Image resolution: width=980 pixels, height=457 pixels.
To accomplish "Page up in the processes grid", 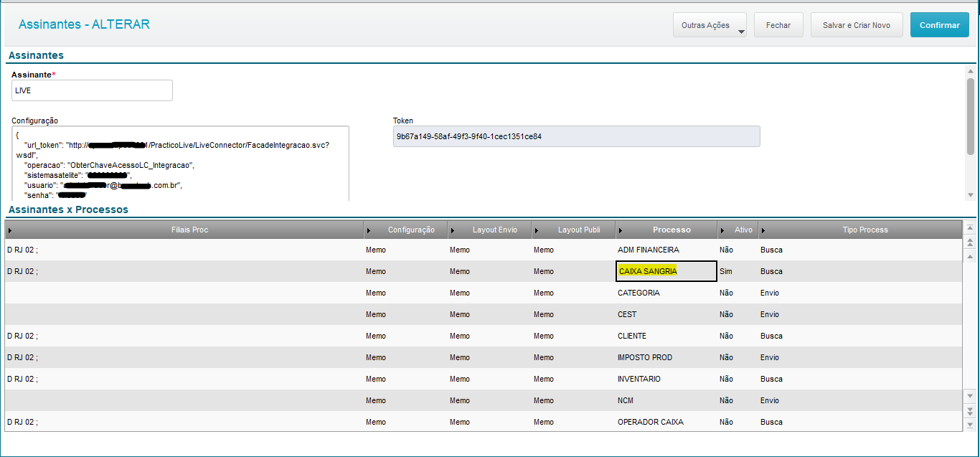I will pyautogui.click(x=970, y=242).
